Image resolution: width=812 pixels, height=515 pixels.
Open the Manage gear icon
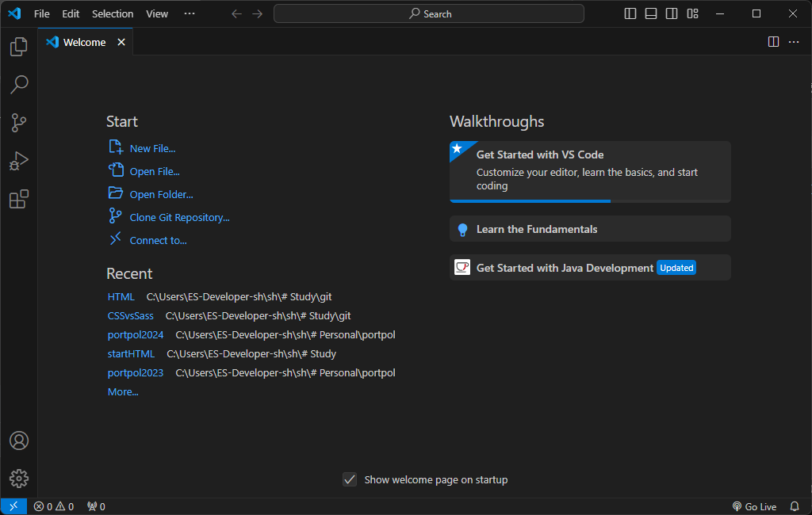[19, 479]
